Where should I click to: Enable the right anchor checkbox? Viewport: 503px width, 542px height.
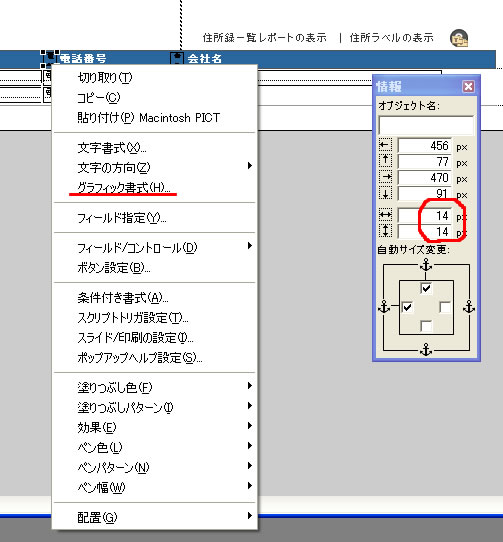point(445,307)
